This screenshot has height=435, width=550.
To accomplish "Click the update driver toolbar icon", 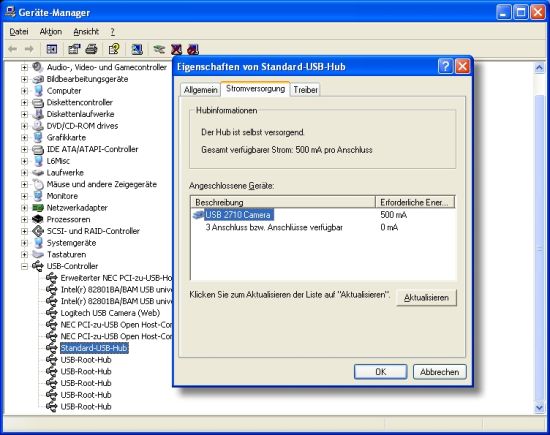I will tap(159, 49).
